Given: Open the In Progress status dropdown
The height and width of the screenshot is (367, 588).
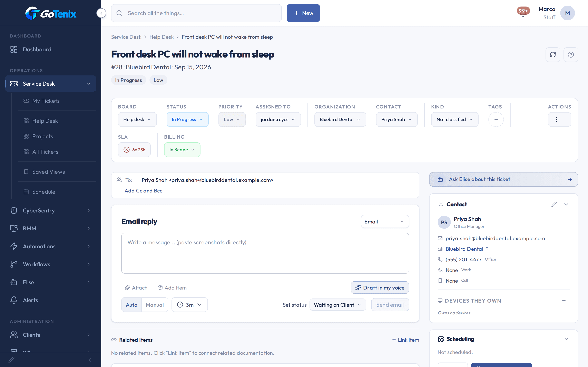Looking at the screenshot, I should point(187,119).
